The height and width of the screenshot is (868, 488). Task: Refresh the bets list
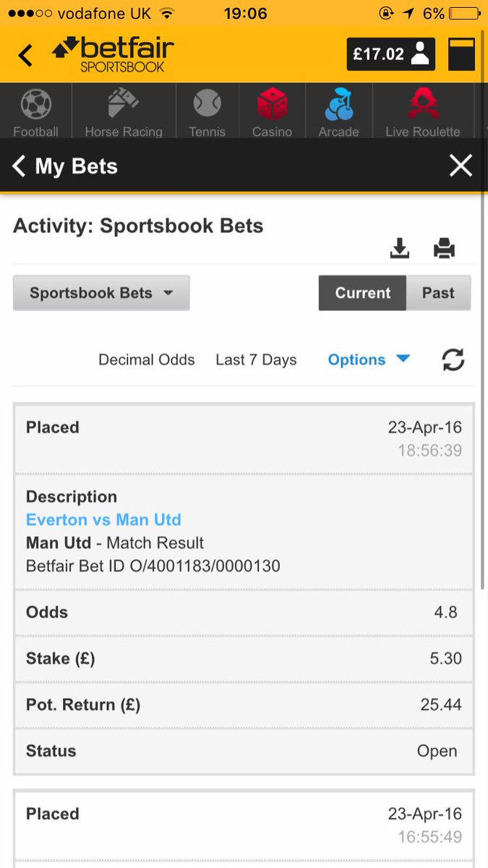pyautogui.click(x=453, y=359)
